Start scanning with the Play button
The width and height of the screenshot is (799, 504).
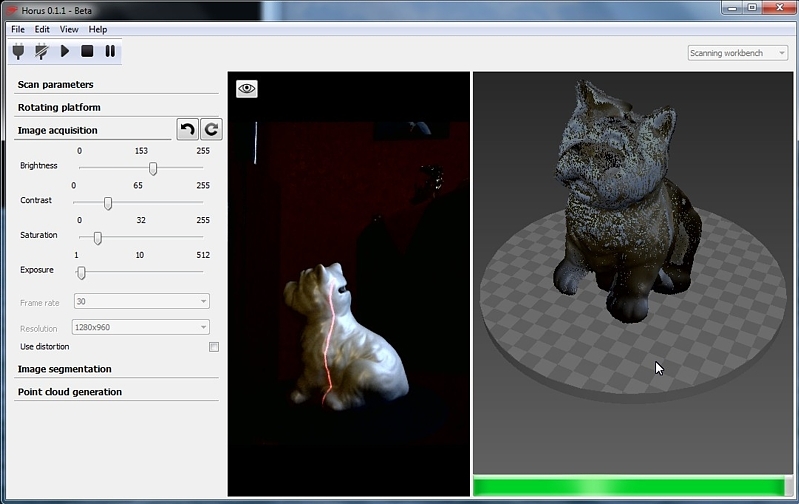pos(65,51)
